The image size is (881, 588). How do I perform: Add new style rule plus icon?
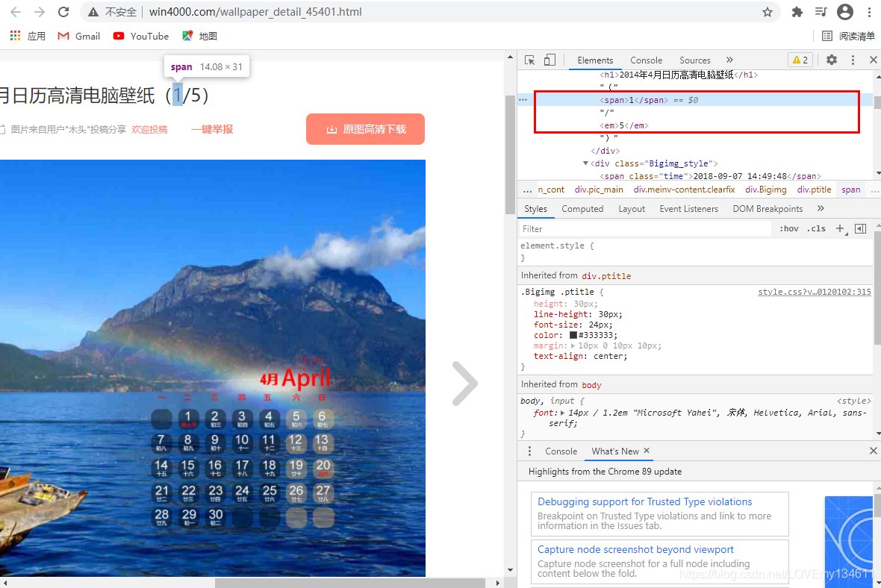click(x=841, y=228)
